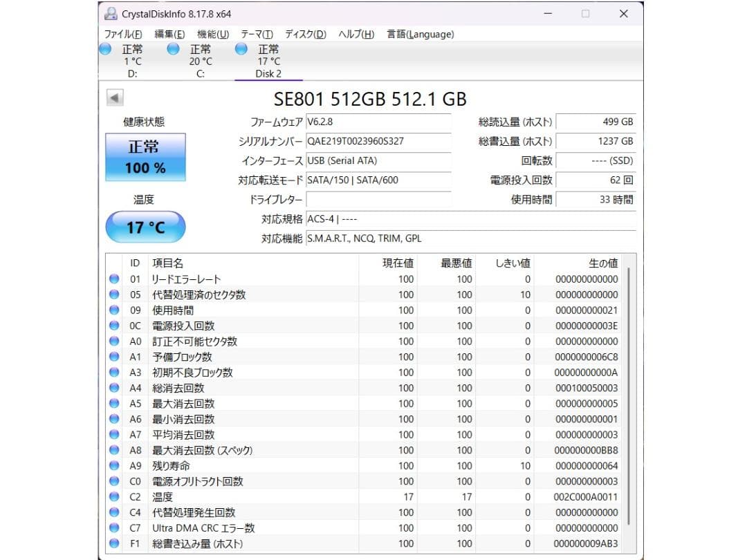Click the status circle above Disk 2
Image resolution: width=747 pixels, height=560 pixels.
pyautogui.click(x=241, y=49)
